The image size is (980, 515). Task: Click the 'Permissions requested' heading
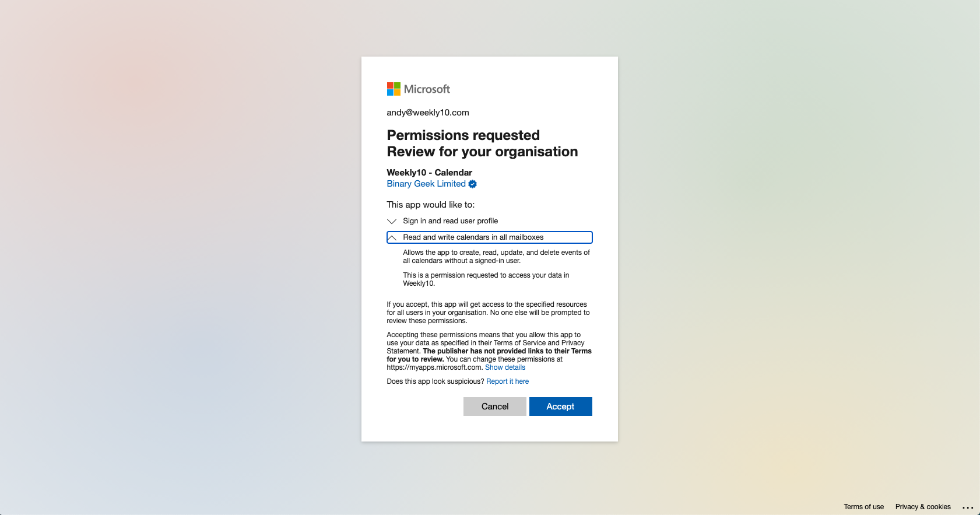(463, 135)
